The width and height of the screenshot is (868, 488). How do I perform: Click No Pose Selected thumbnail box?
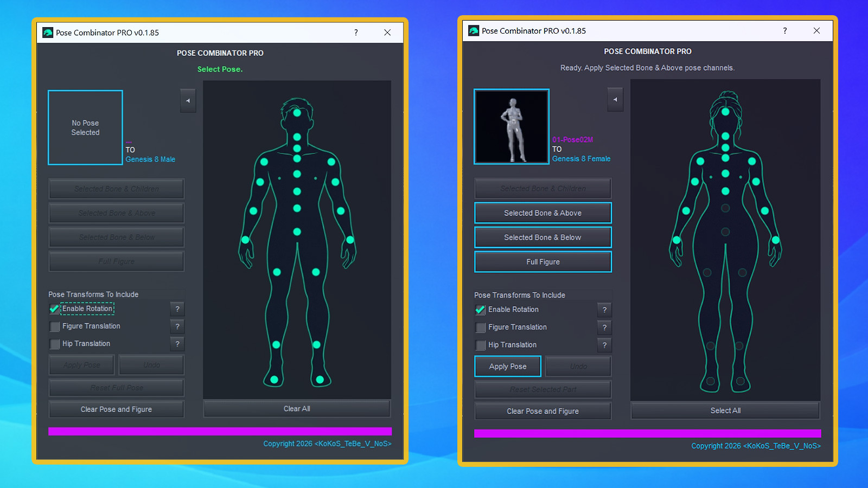point(85,127)
